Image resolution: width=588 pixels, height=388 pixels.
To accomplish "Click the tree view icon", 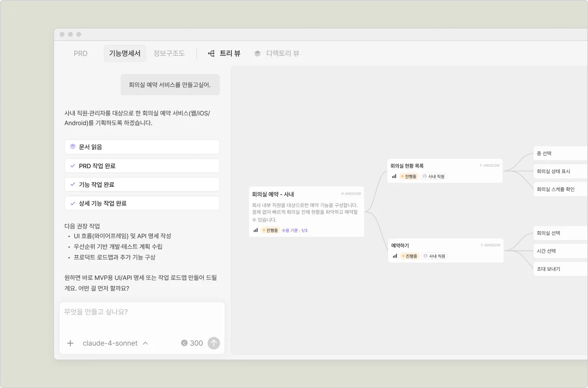I will click(212, 54).
